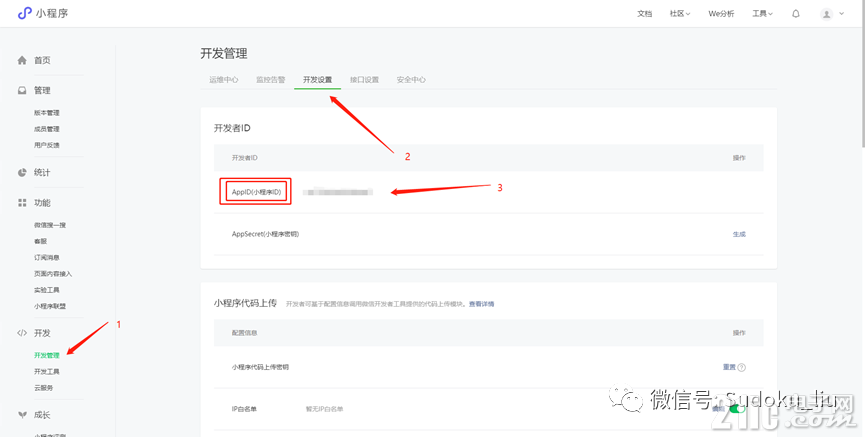
Task: Select 开发管理 in the sidebar
Action: [46, 355]
